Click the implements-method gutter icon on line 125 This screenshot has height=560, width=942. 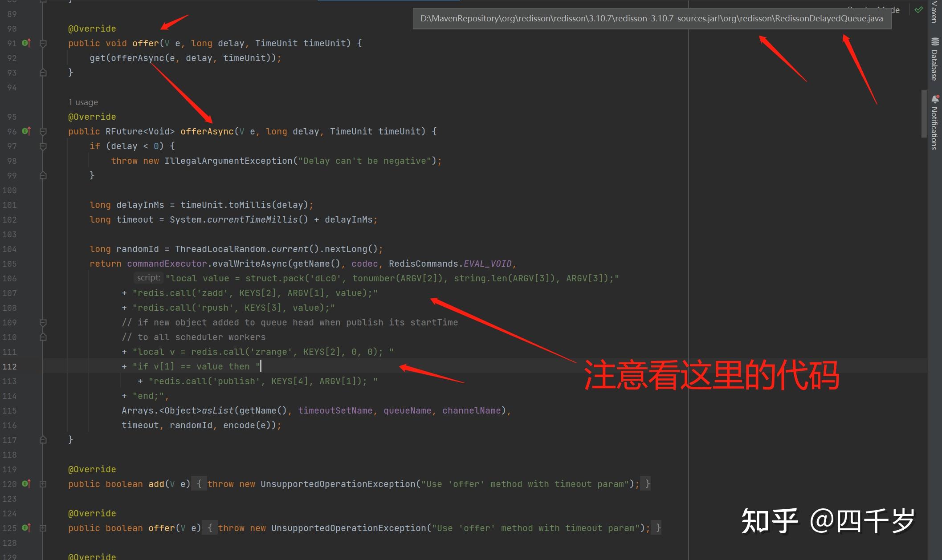(26, 528)
